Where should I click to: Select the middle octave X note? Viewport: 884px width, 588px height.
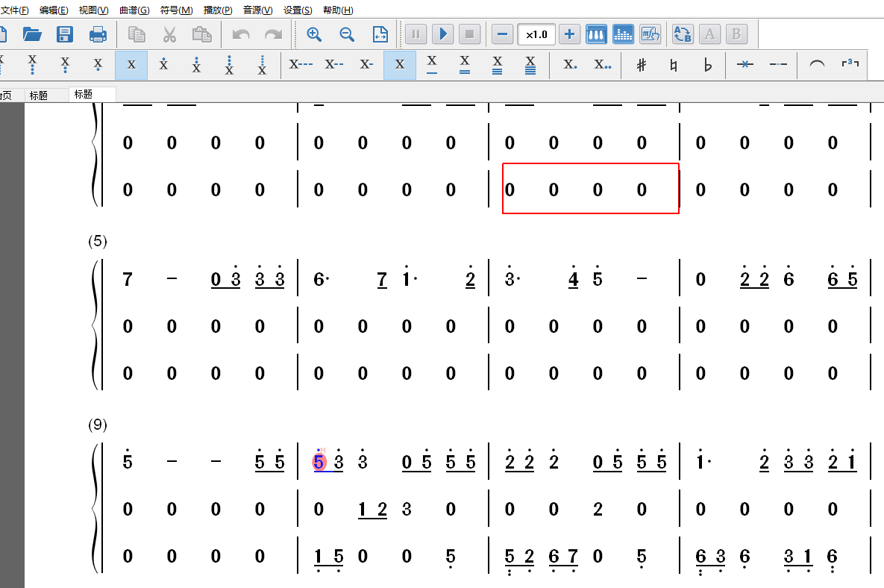pyautogui.click(x=131, y=65)
